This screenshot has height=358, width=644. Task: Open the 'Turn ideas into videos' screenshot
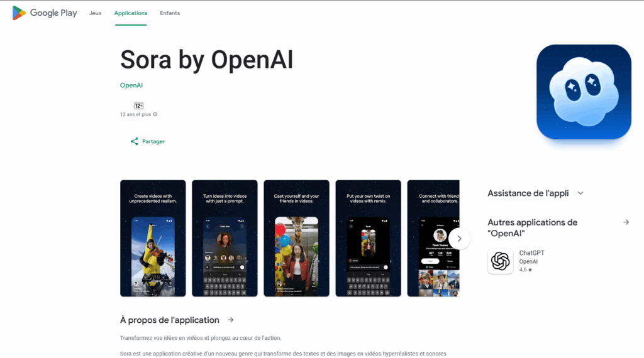click(225, 238)
